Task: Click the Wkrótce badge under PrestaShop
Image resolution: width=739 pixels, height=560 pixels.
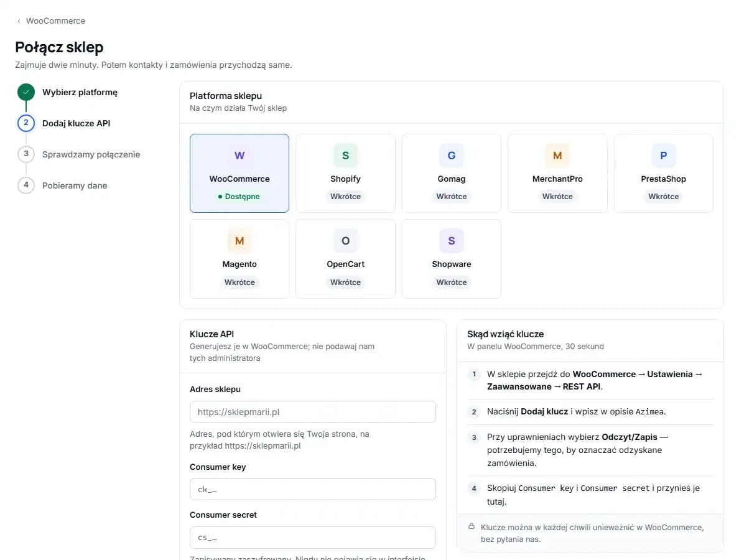Action: point(664,197)
